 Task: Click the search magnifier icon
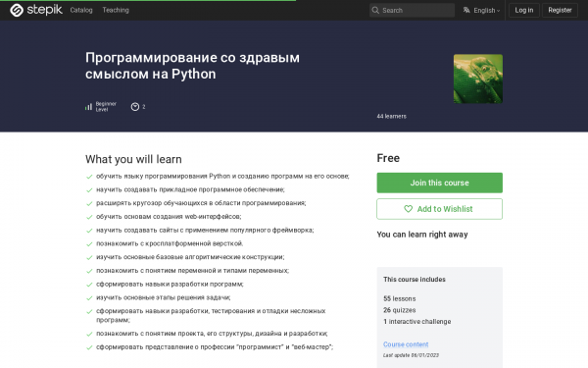tap(375, 10)
